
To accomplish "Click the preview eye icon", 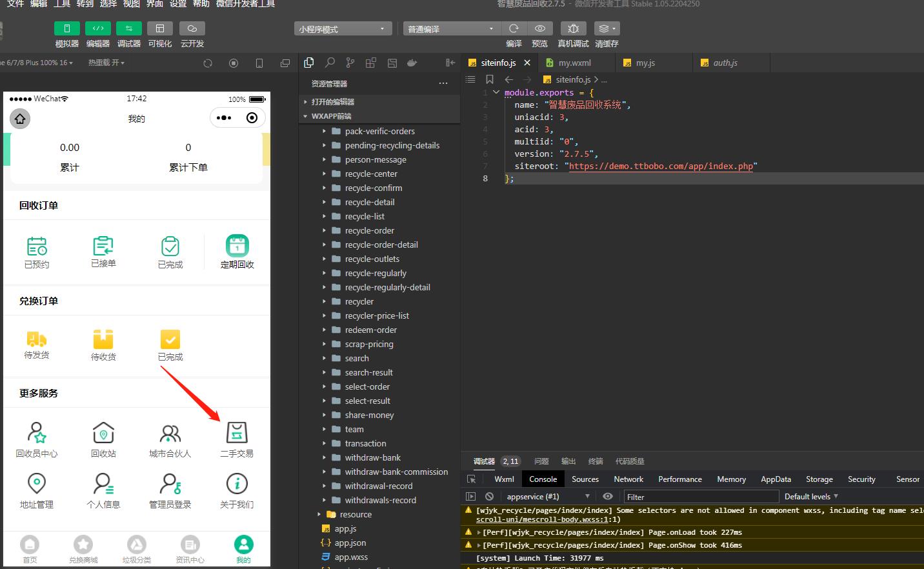I will click(540, 28).
